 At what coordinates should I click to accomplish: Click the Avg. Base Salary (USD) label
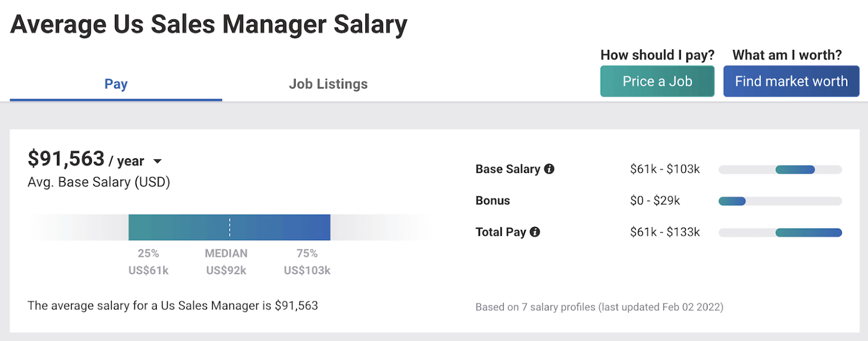99,182
